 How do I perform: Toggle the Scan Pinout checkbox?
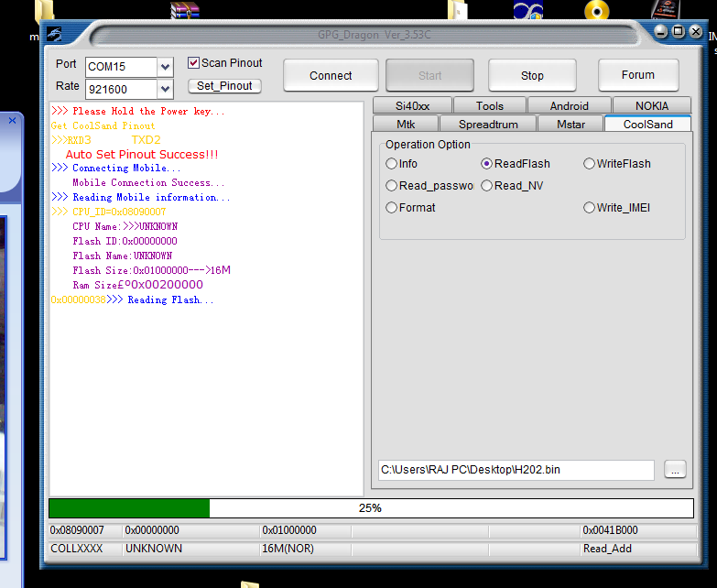[194, 62]
